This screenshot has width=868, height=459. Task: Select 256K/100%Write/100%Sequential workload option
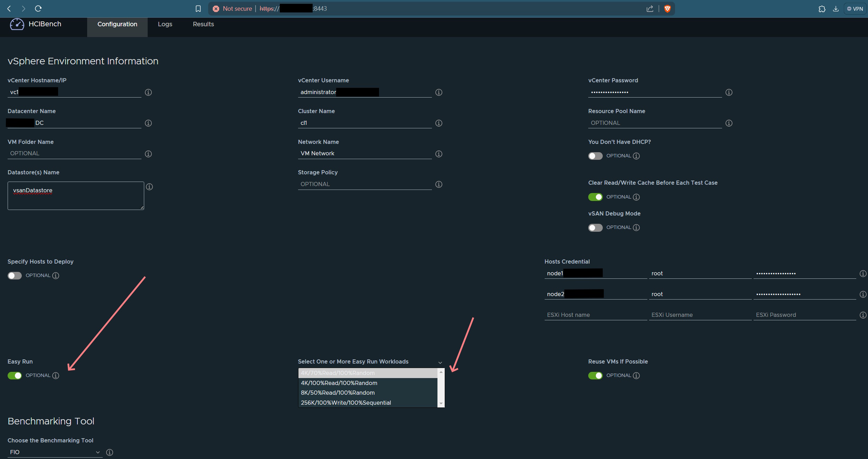click(346, 403)
